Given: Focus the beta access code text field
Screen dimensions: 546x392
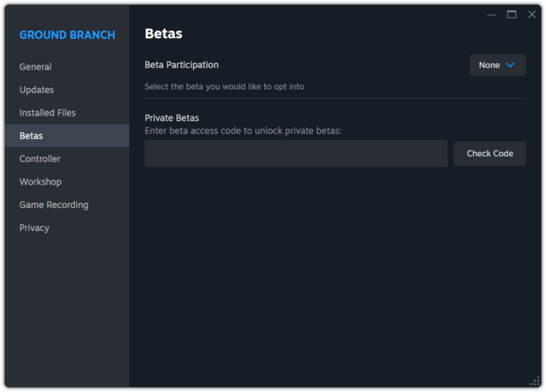Looking at the screenshot, I should [296, 153].
